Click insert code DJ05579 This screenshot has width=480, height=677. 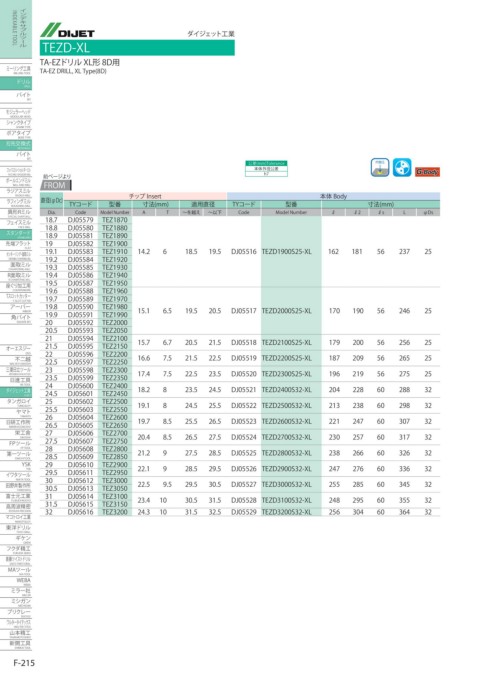click(x=80, y=220)
